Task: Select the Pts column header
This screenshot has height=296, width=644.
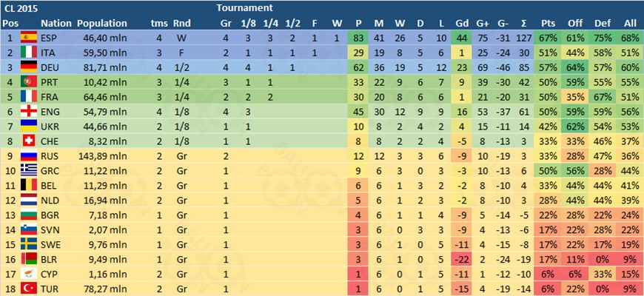Action: pos(549,23)
